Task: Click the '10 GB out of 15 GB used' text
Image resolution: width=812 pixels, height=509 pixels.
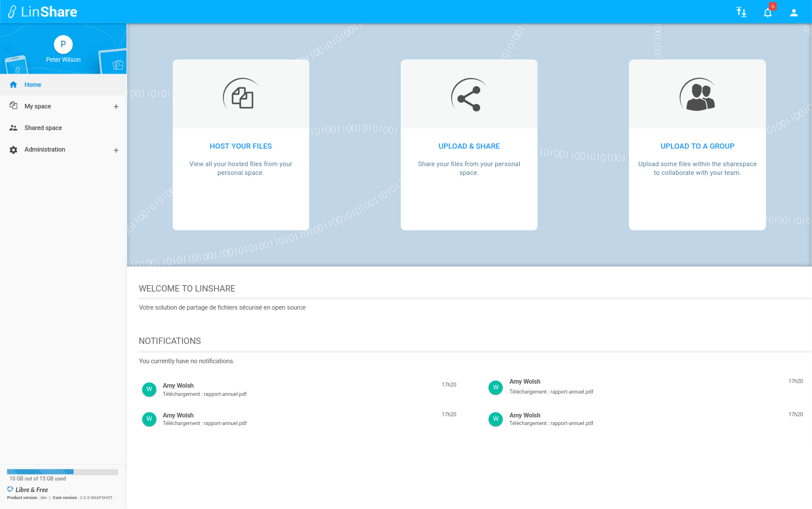Action: tap(38, 479)
